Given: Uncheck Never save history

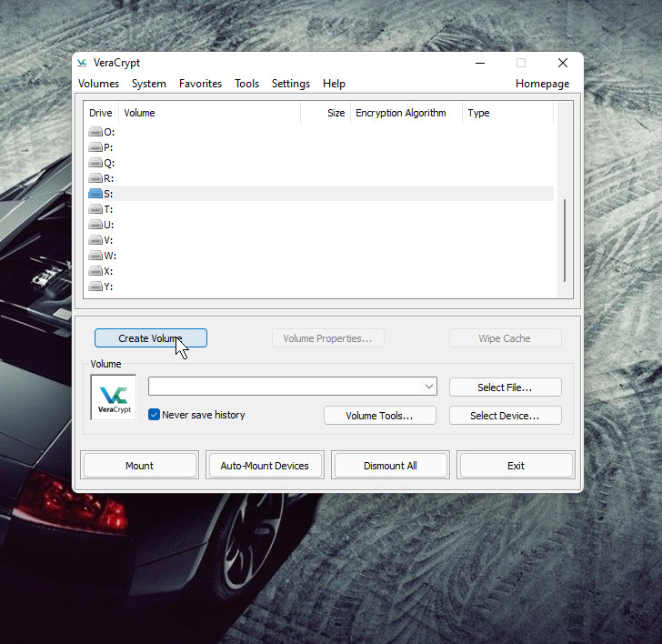Looking at the screenshot, I should point(154,415).
